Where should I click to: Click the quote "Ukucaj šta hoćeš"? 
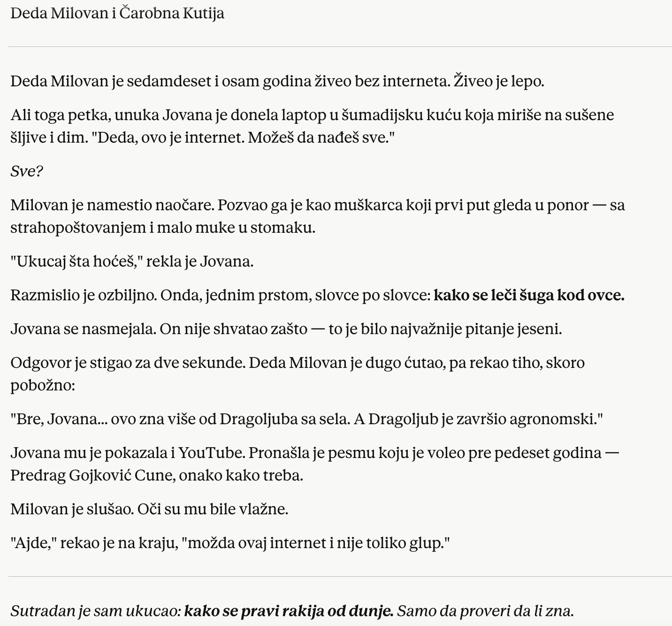pyautogui.click(x=76, y=261)
